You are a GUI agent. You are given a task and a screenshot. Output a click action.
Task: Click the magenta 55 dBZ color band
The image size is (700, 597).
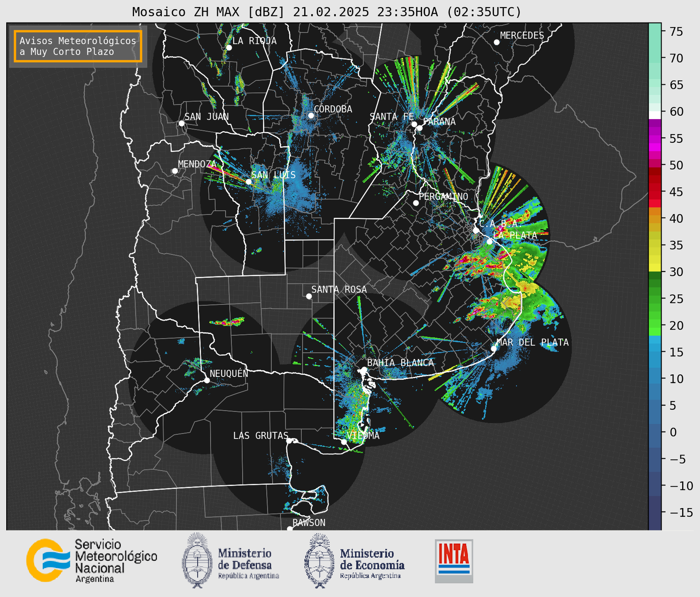[x=655, y=138]
